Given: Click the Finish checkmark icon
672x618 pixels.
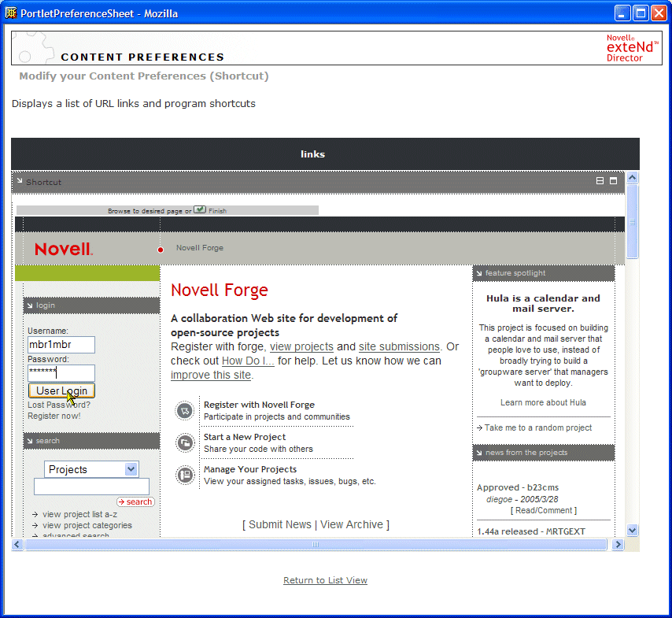Looking at the screenshot, I should (199, 209).
